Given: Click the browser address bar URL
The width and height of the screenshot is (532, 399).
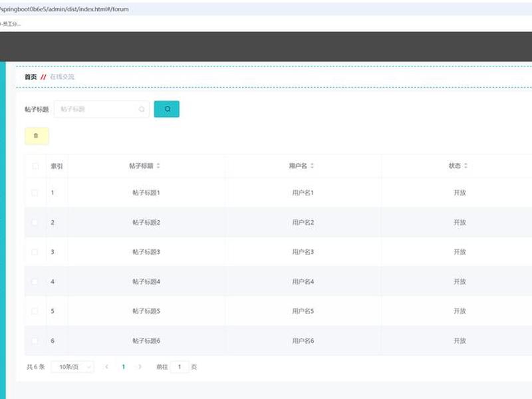Looking at the screenshot, I should pyautogui.click(x=64, y=9).
